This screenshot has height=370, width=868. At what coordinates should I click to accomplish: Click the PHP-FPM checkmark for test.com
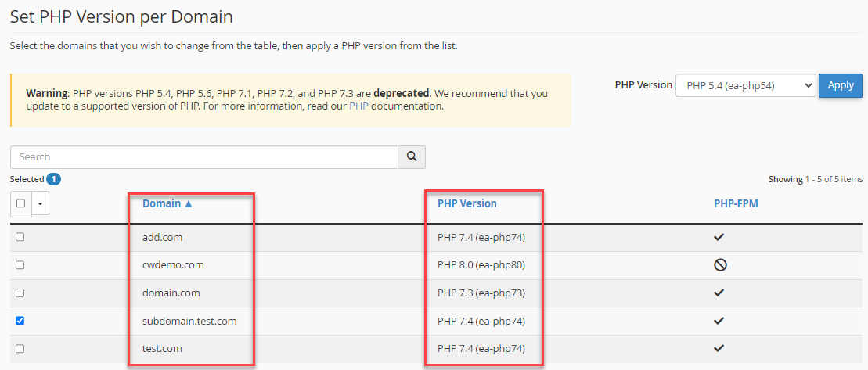click(720, 348)
